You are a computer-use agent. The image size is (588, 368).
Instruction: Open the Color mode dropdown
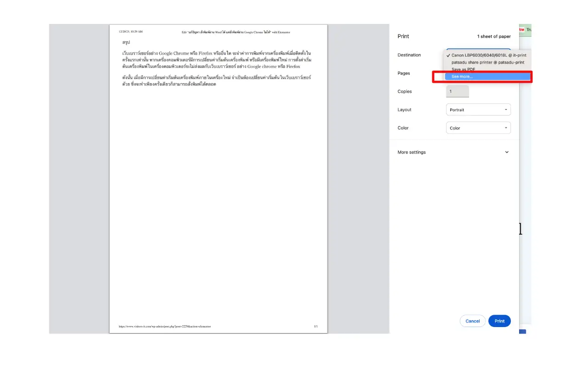click(x=478, y=128)
